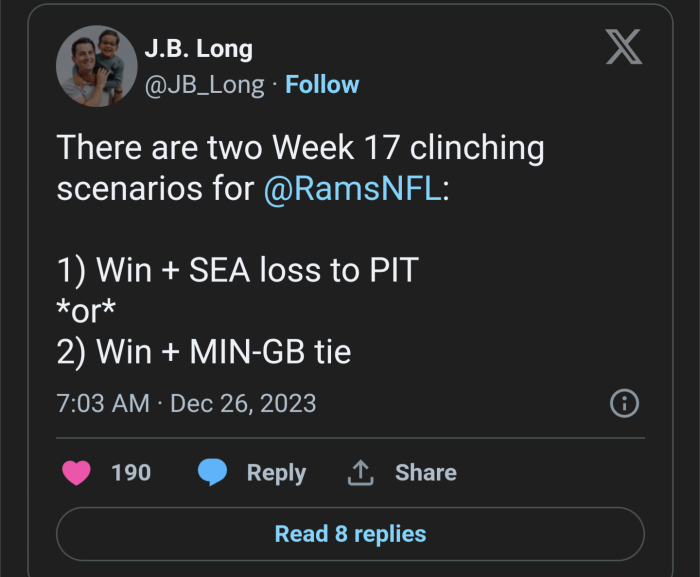Open the tweet info circle icon
This screenshot has height=577, width=700.
tap(624, 403)
